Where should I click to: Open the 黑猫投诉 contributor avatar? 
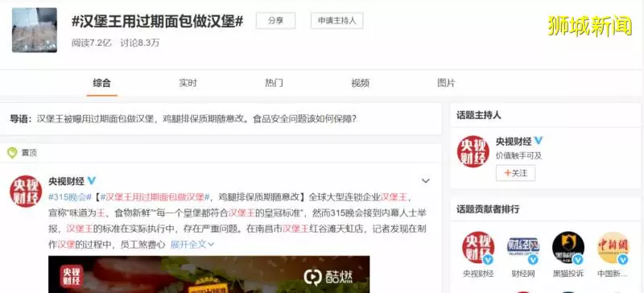coord(568,248)
